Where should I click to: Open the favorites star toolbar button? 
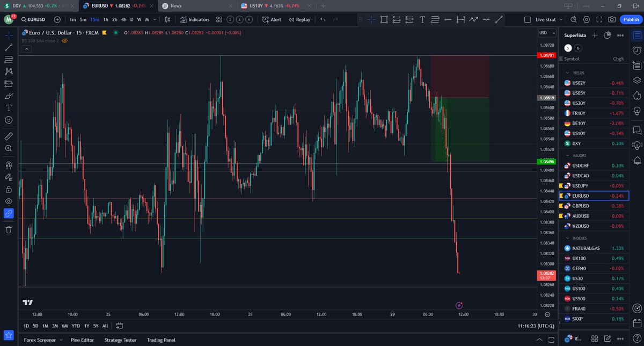point(9,335)
